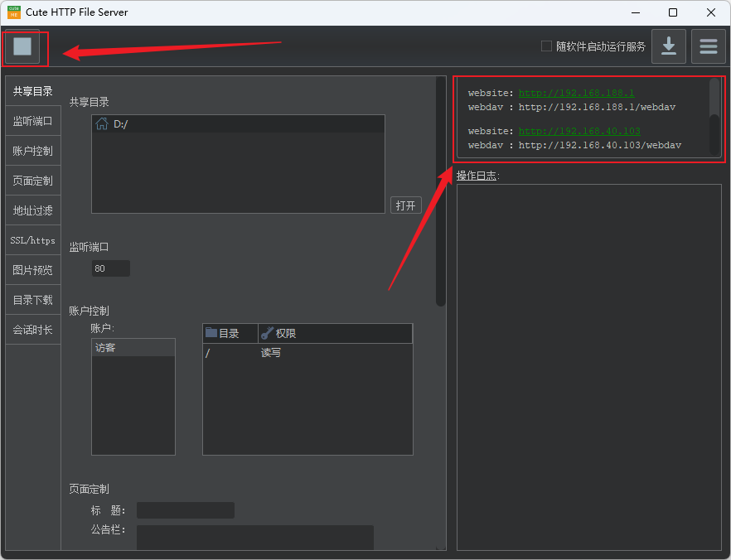The height and width of the screenshot is (560, 731).
Task: Click the folder icon in 目录 header
Action: pyautogui.click(x=211, y=333)
